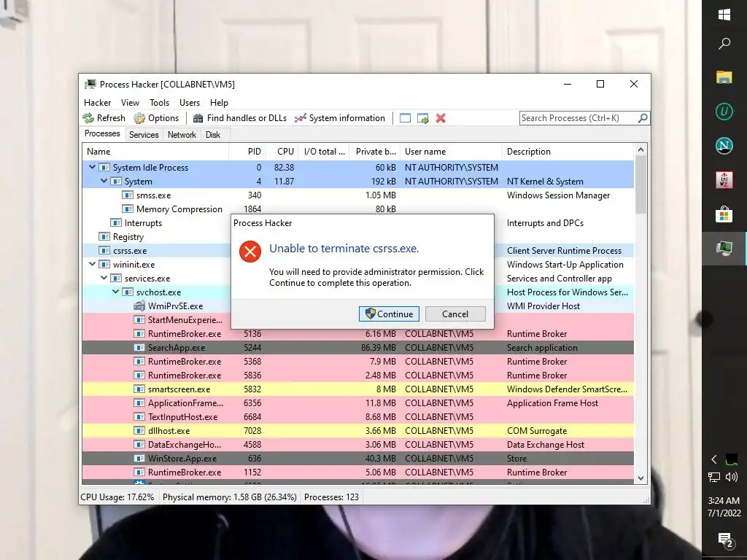Click the Process Hacker tray graph icon
Image resolution: width=747 pixels, height=560 pixels.
pos(731,459)
